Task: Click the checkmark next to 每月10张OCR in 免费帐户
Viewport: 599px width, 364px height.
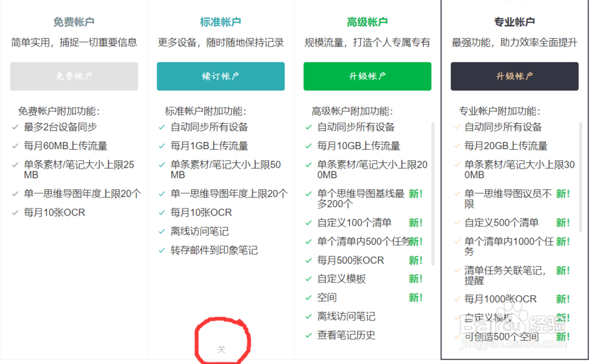Action: point(15,213)
